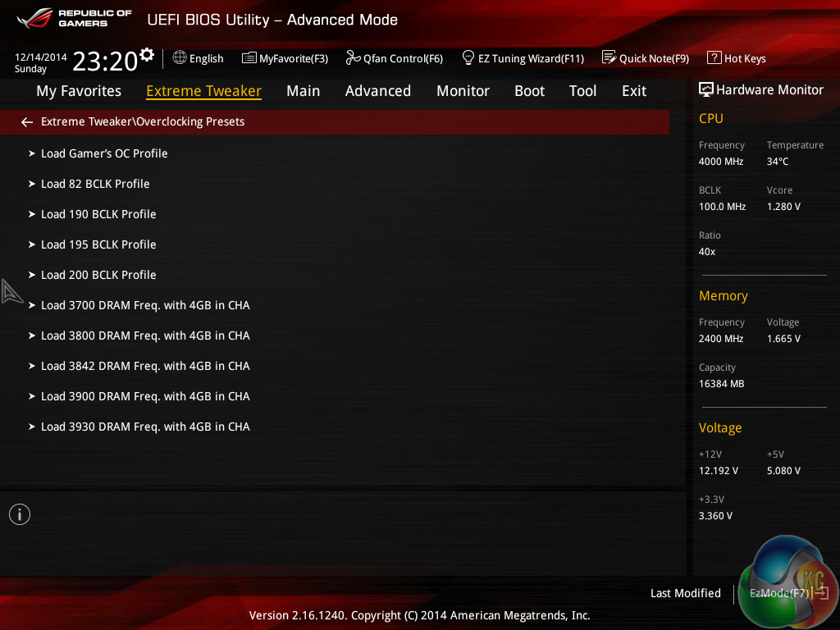Click the back arrow in breadcrumb bar

pyautogui.click(x=27, y=122)
